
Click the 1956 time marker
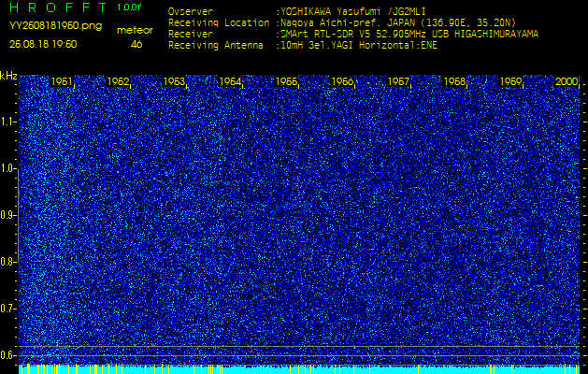[342, 81]
